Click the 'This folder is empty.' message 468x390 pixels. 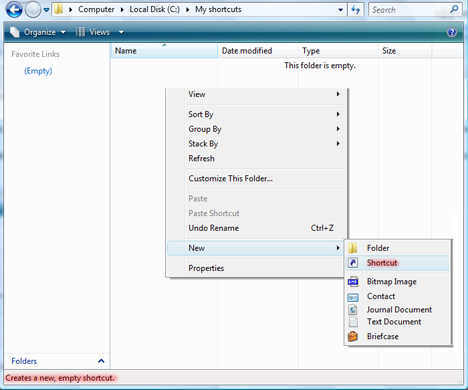pos(320,66)
